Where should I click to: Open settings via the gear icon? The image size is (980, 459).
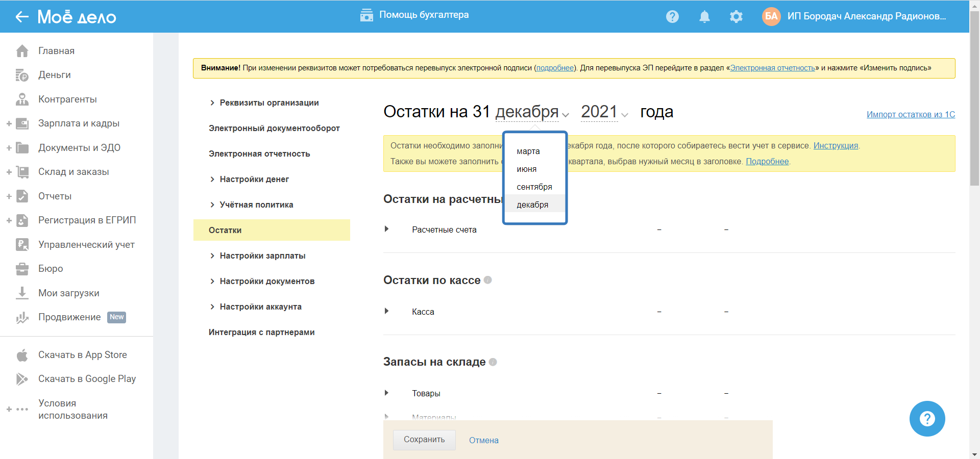coord(736,17)
